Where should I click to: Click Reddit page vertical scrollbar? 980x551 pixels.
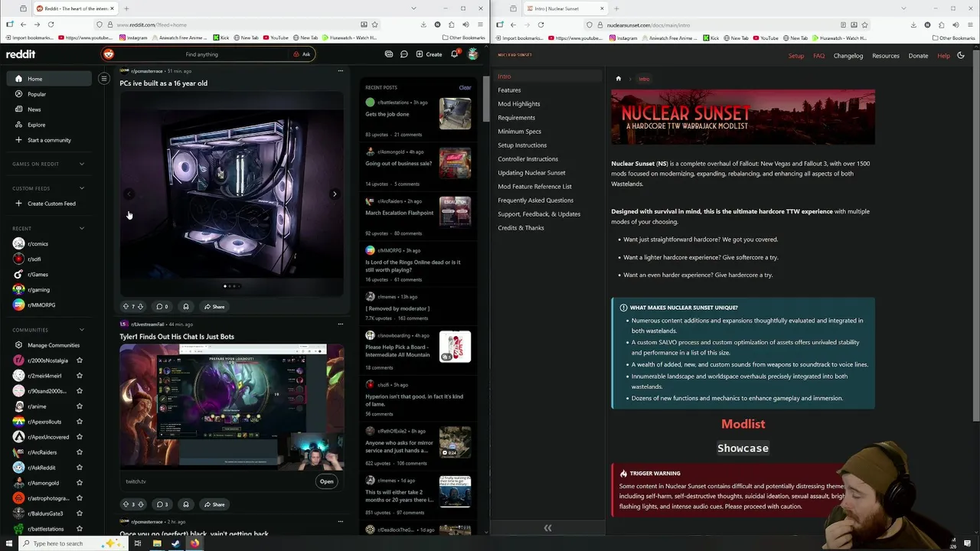coord(486,99)
